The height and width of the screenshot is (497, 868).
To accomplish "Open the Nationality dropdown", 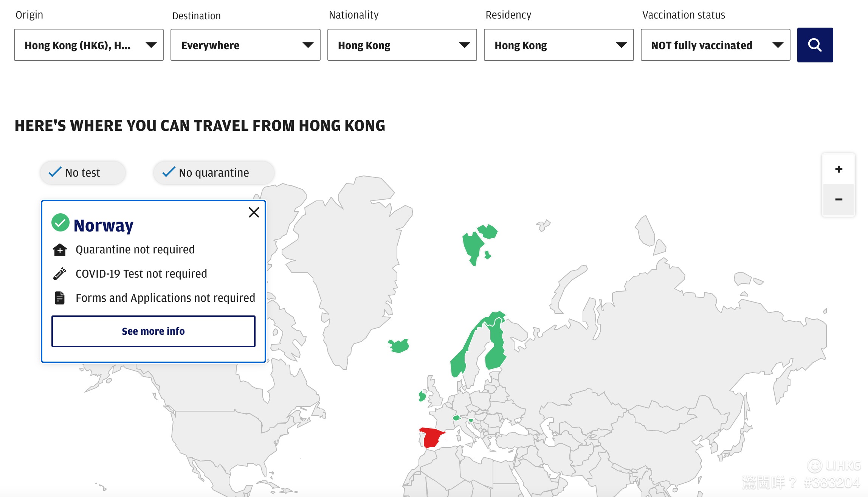I will pos(402,45).
